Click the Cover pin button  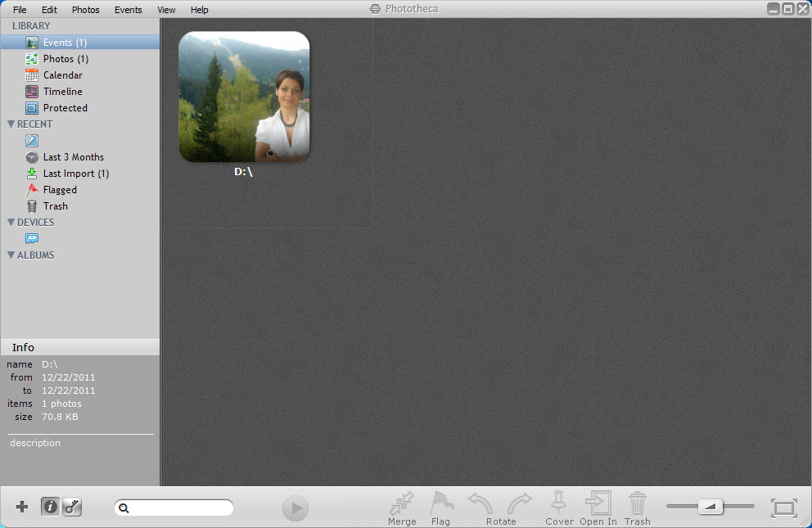(x=559, y=509)
